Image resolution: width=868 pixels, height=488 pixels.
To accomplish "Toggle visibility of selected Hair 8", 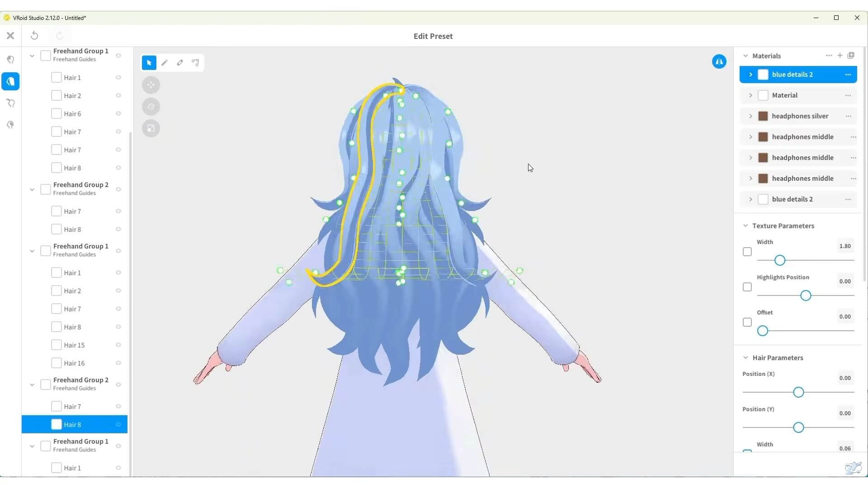I will click(x=118, y=425).
